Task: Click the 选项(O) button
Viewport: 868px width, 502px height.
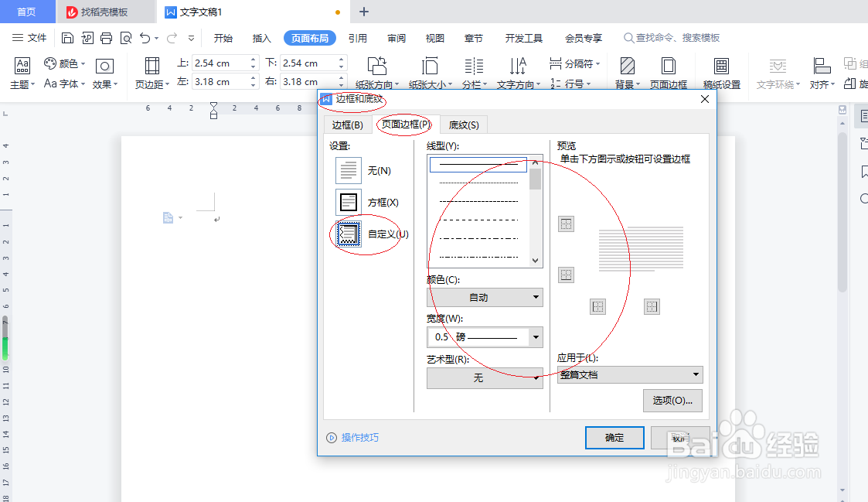Action: click(672, 401)
